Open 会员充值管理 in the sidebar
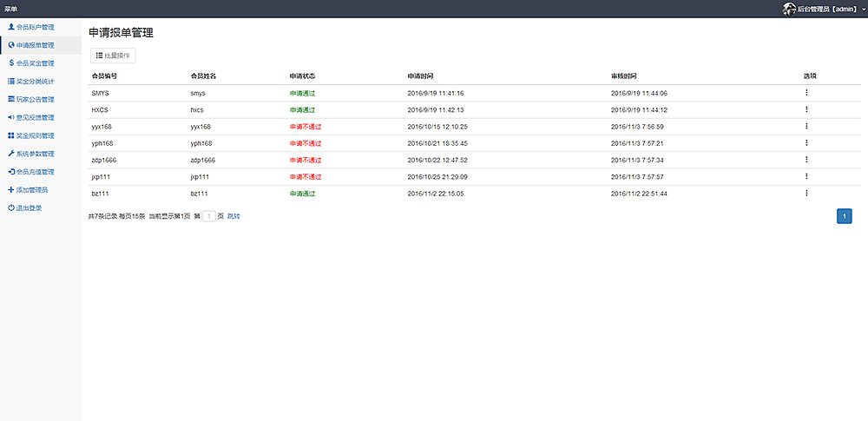The height and width of the screenshot is (421, 868). point(41,172)
